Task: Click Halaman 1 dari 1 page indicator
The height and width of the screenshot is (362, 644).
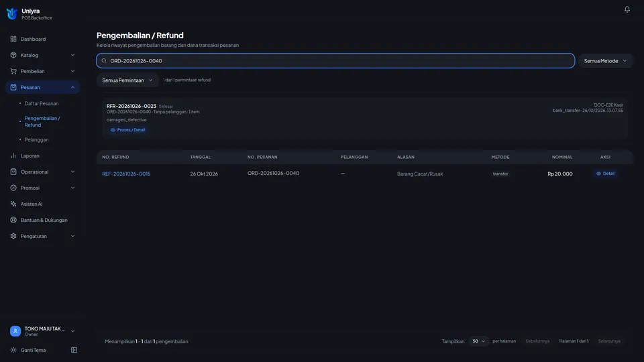Action: pyautogui.click(x=574, y=341)
